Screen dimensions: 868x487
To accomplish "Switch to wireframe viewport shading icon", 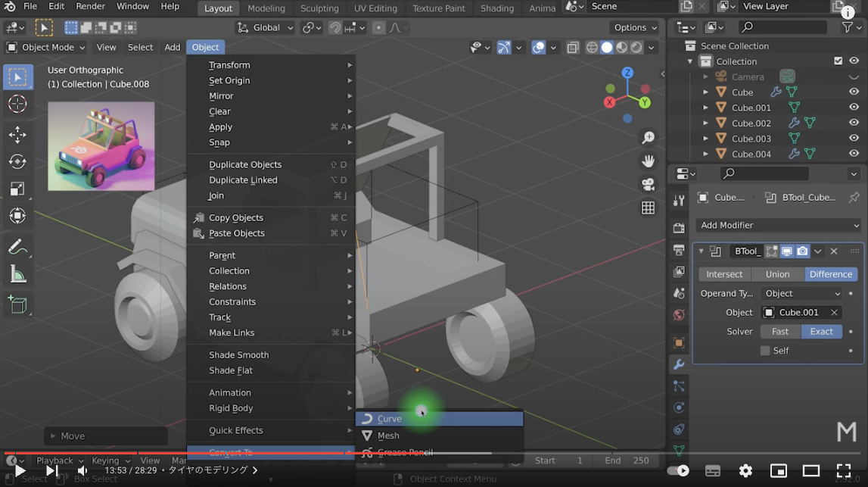I will point(591,47).
